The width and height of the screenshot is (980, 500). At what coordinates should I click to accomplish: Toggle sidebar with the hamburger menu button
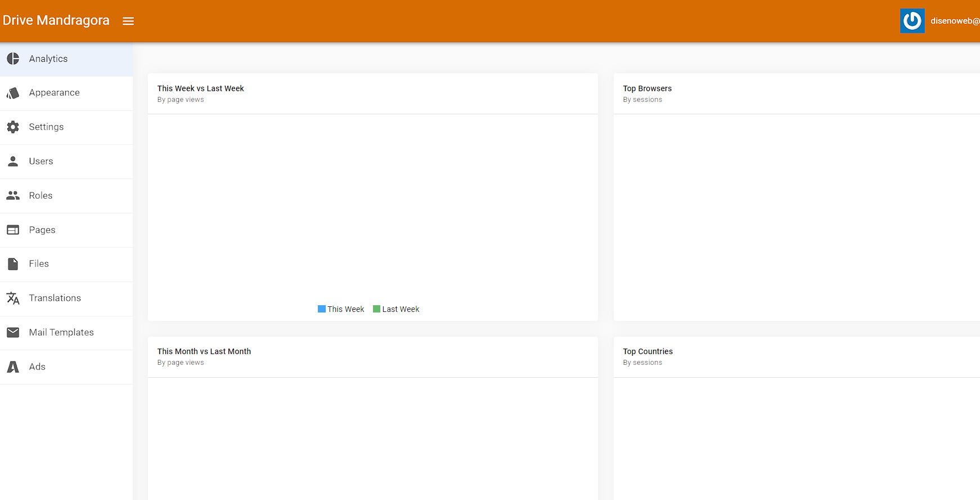[x=128, y=21]
